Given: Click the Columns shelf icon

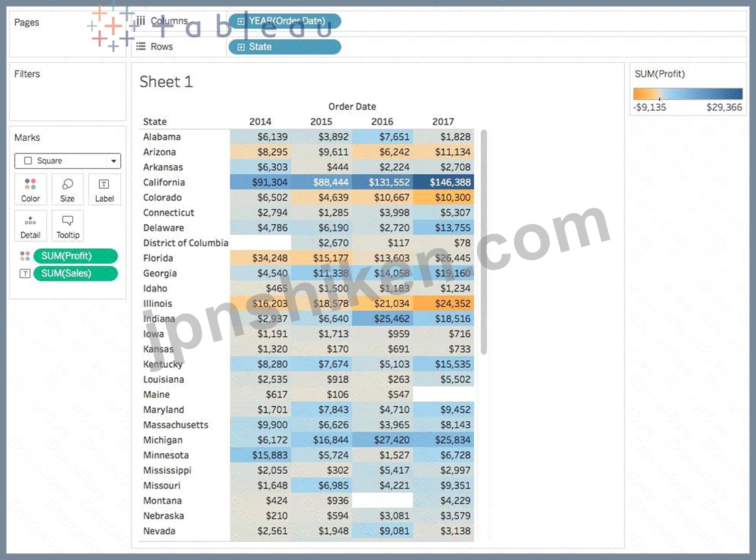Looking at the screenshot, I should tap(140, 21).
